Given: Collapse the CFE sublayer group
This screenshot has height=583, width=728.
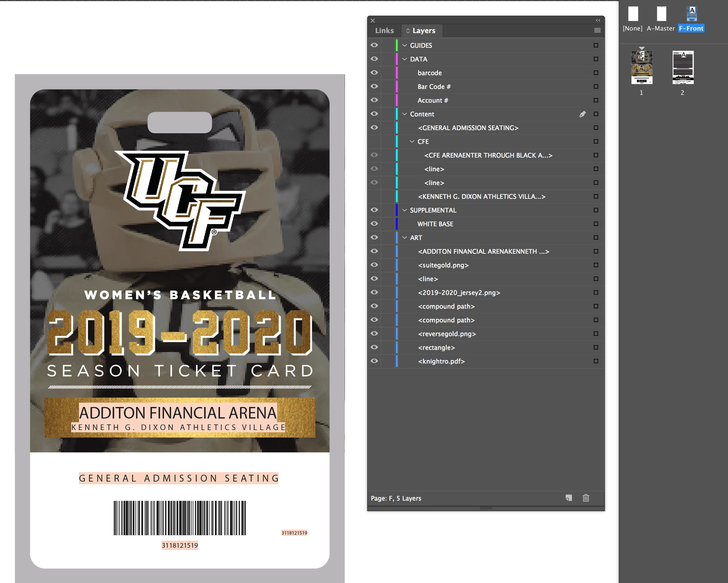Looking at the screenshot, I should click(412, 141).
